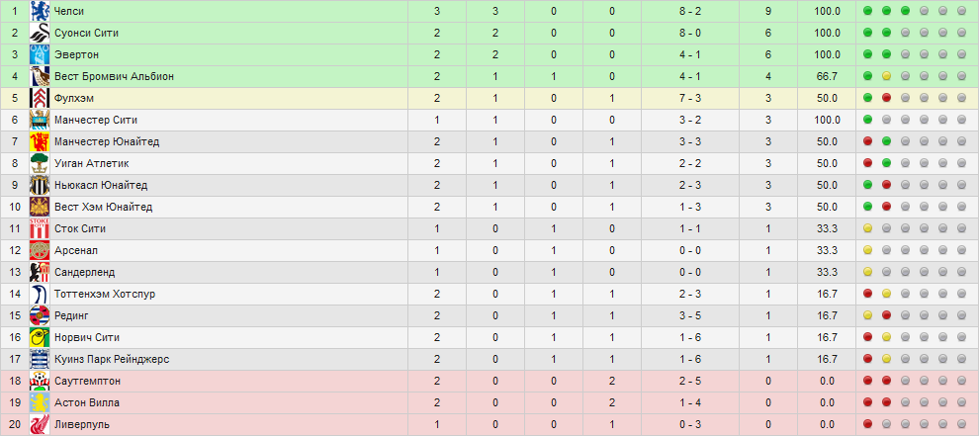
Task: Select the Саутгемптон table row name
Action: (x=87, y=382)
